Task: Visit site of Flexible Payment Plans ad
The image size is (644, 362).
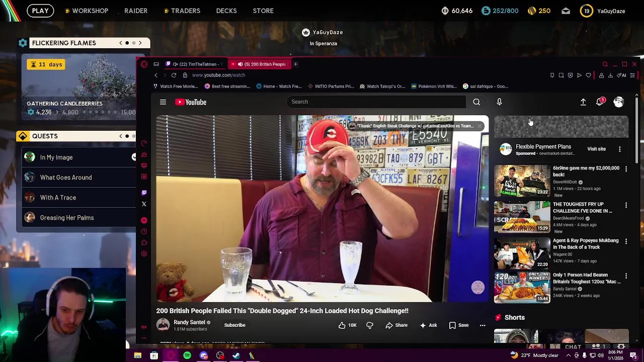Action: click(x=596, y=149)
